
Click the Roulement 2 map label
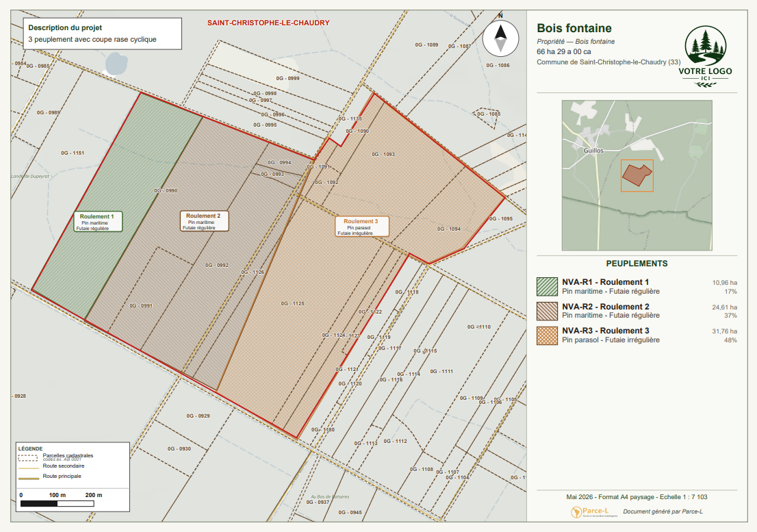point(204,221)
